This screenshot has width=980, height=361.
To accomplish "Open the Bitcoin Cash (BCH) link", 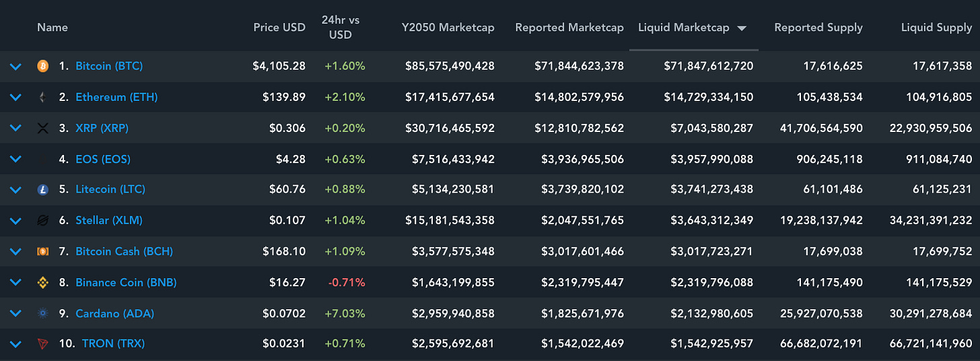I will pyautogui.click(x=124, y=251).
